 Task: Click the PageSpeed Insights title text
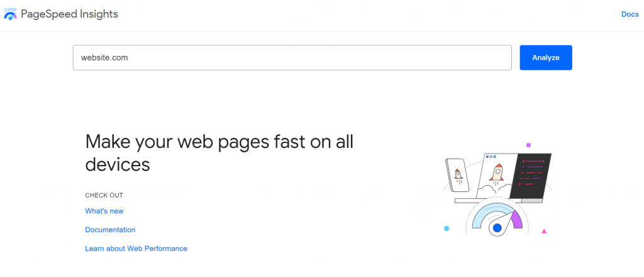click(x=69, y=14)
